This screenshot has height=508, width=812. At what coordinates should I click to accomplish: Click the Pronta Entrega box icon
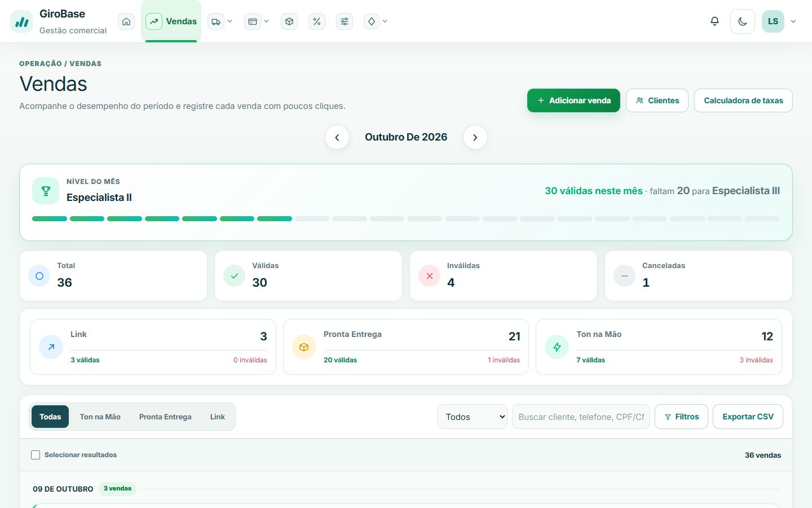click(304, 347)
